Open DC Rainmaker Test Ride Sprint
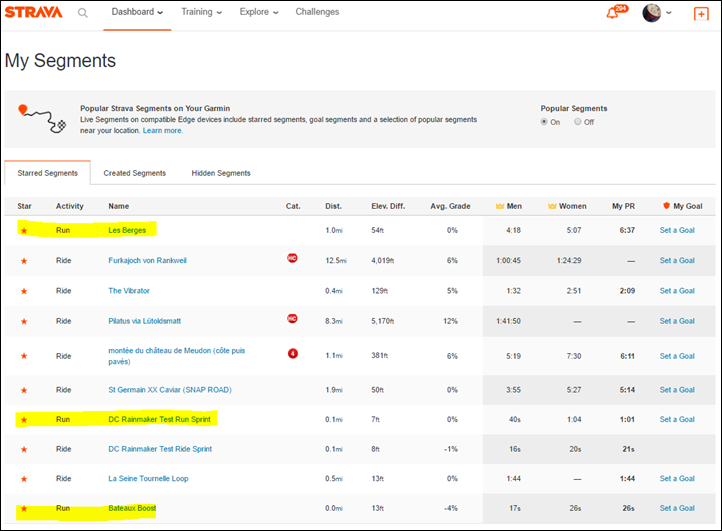This screenshot has width=722, height=531. click(160, 449)
